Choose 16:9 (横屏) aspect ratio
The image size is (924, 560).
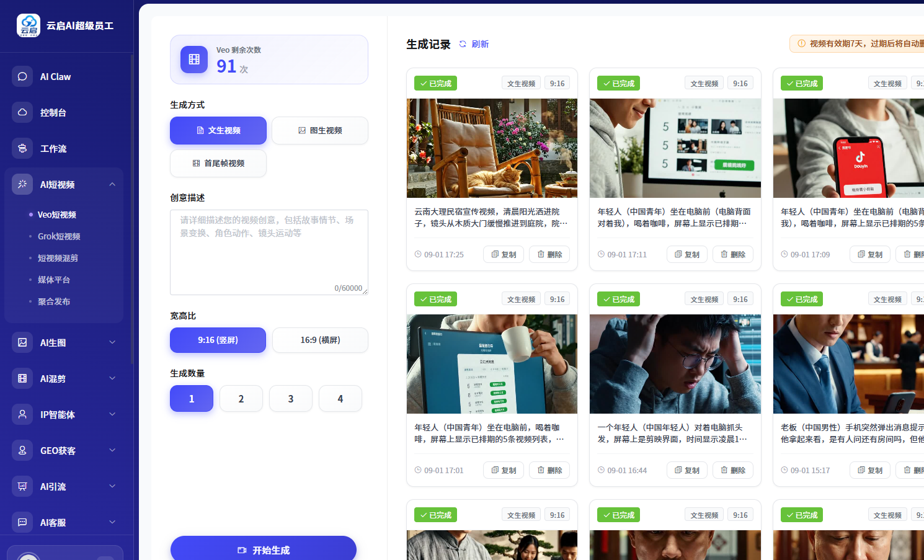(x=320, y=340)
